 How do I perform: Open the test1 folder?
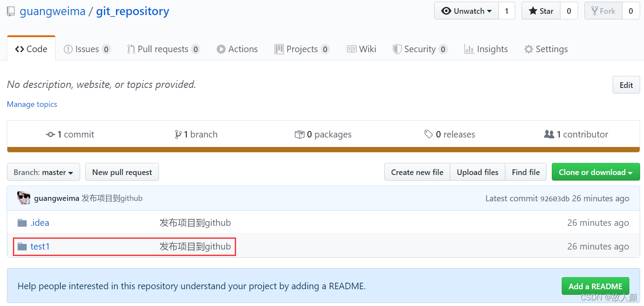40,247
